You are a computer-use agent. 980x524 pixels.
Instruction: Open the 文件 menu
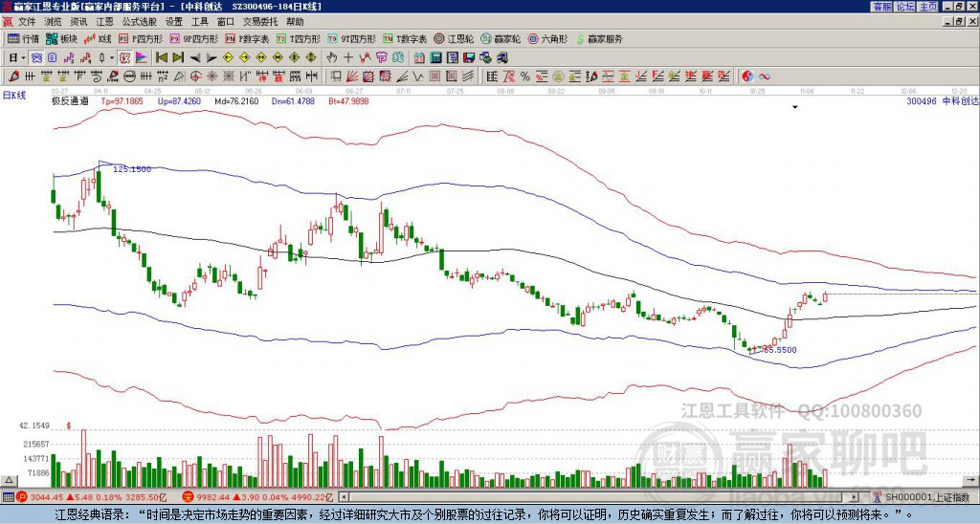click(26, 22)
